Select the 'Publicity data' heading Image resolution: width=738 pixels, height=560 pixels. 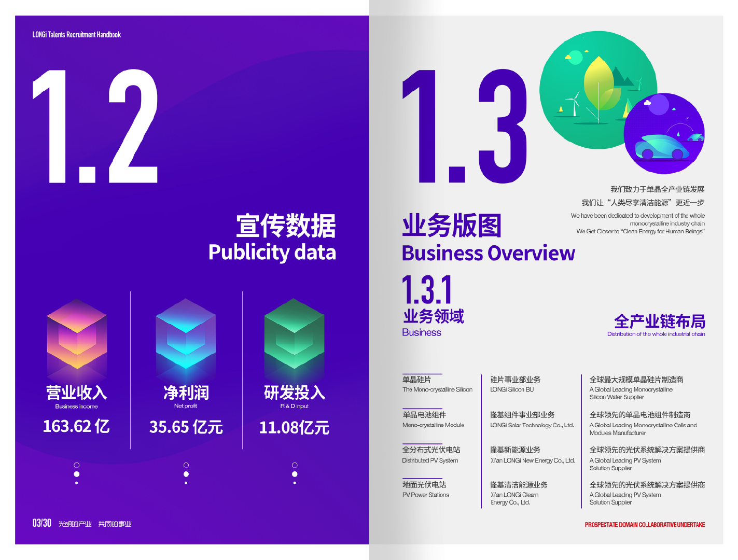[x=272, y=253]
